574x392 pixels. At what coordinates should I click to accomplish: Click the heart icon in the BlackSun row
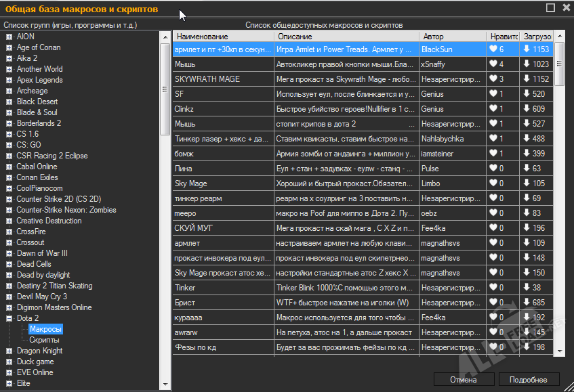click(493, 49)
